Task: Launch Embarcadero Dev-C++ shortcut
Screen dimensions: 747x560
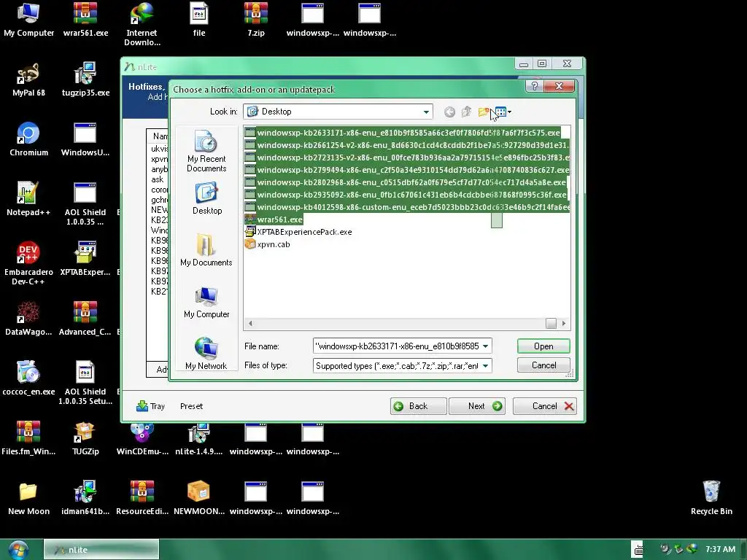Action: (x=28, y=263)
